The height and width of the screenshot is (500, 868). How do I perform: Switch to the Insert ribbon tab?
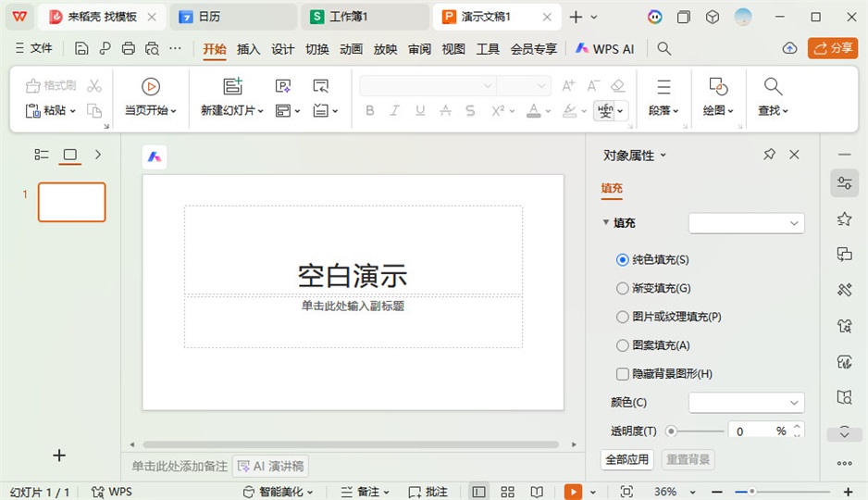(249, 49)
